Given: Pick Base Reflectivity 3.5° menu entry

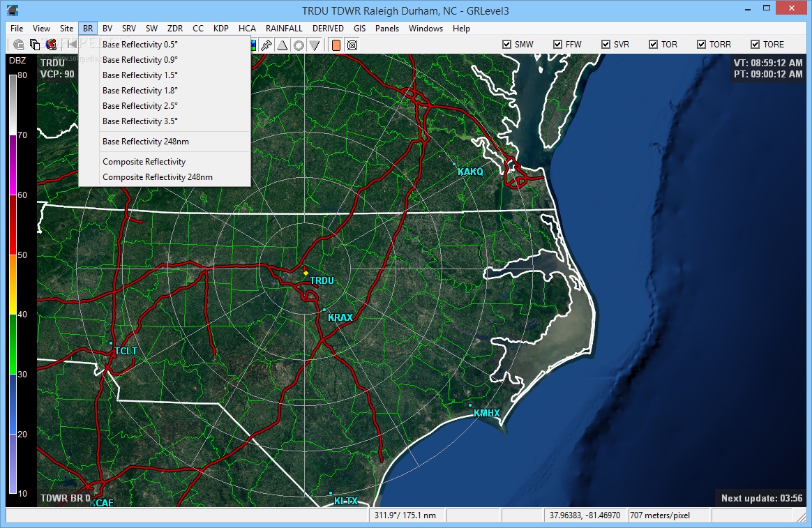Looking at the screenshot, I should pos(165,121).
